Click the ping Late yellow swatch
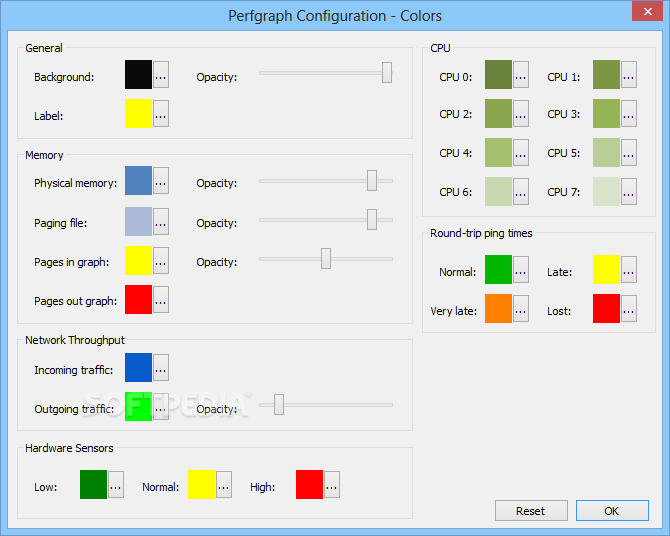This screenshot has height=536, width=670. click(606, 269)
